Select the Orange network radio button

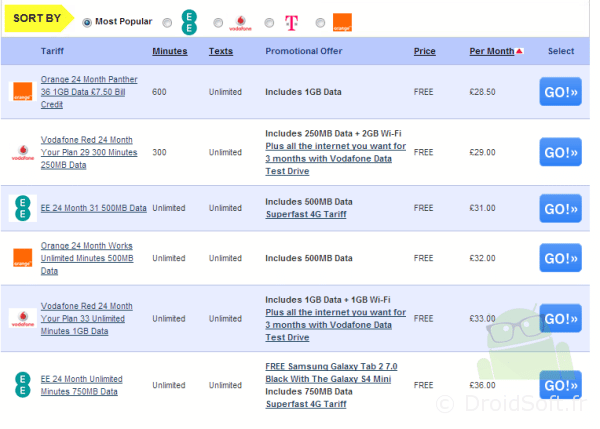pos(320,23)
